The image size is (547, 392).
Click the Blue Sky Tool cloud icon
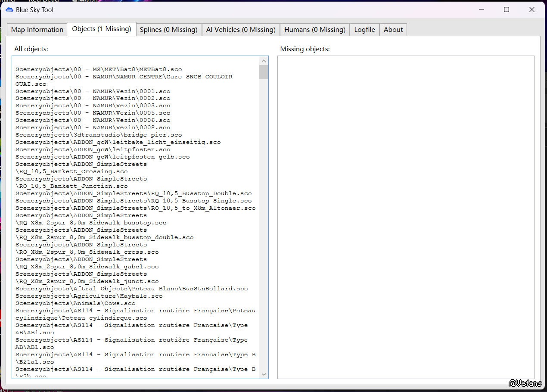(9, 9)
